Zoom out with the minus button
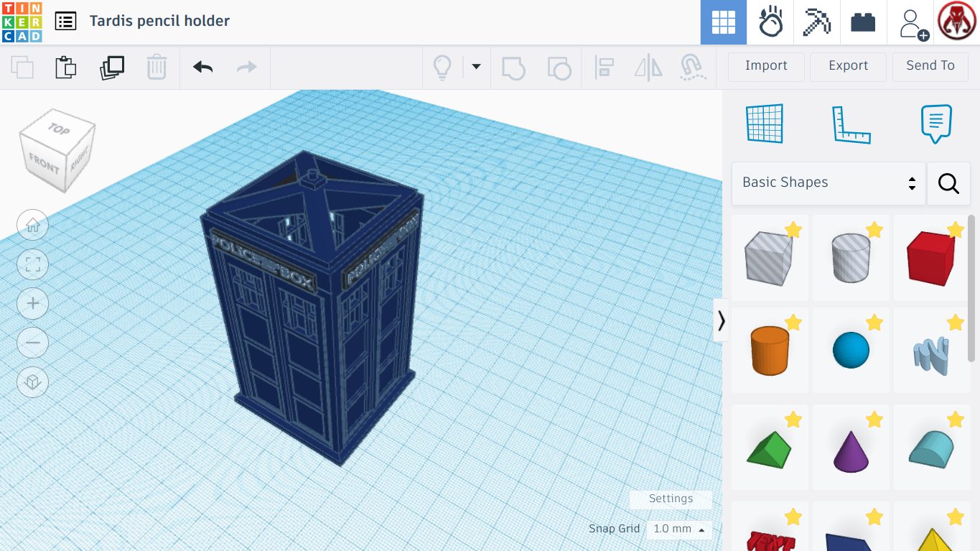Viewport: 980px width, 551px height. [32, 343]
